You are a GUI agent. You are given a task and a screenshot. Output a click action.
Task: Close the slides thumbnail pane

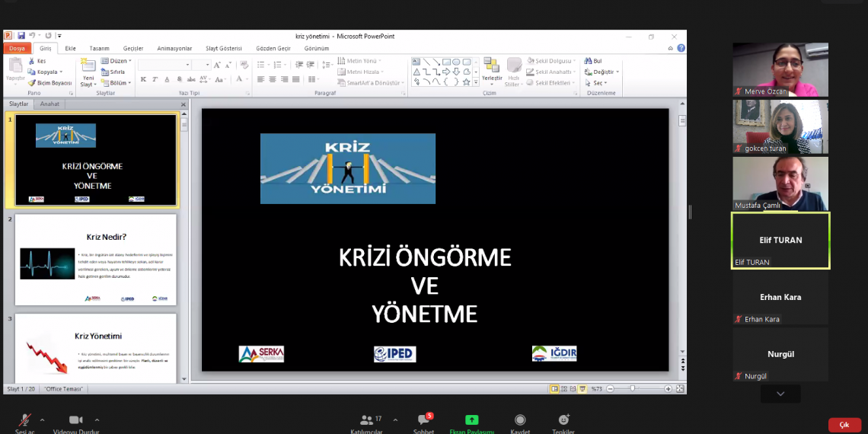183,104
